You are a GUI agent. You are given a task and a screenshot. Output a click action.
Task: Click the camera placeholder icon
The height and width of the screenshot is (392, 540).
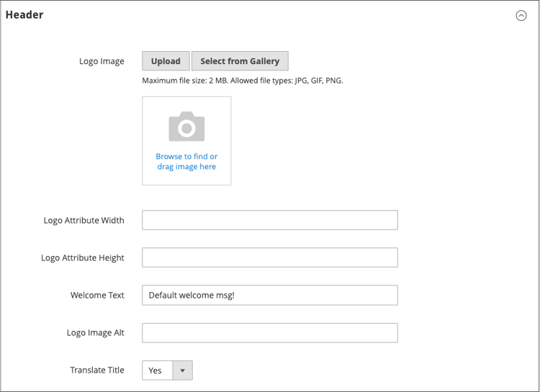186,127
